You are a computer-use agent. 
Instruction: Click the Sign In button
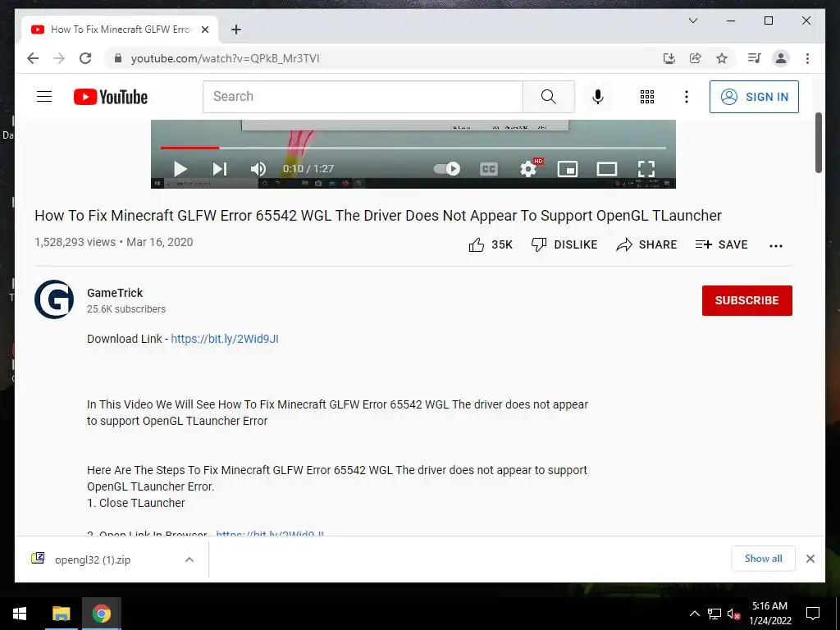coord(754,97)
